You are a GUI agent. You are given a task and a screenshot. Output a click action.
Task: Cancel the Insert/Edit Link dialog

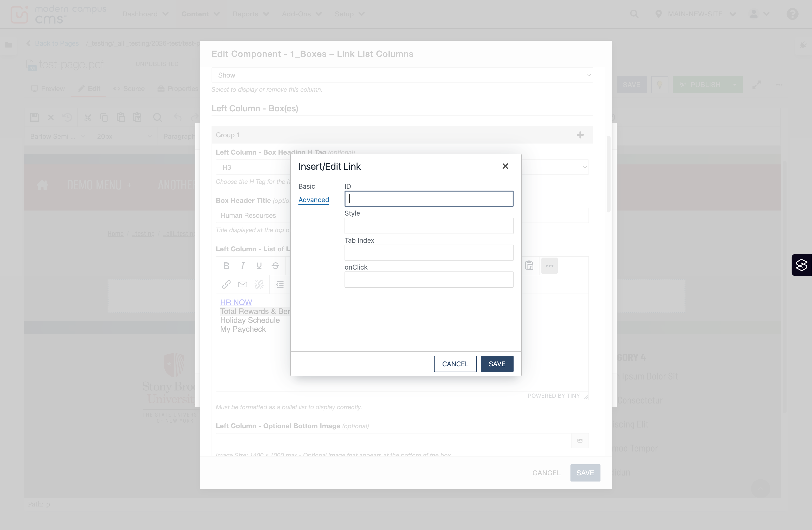(x=455, y=364)
